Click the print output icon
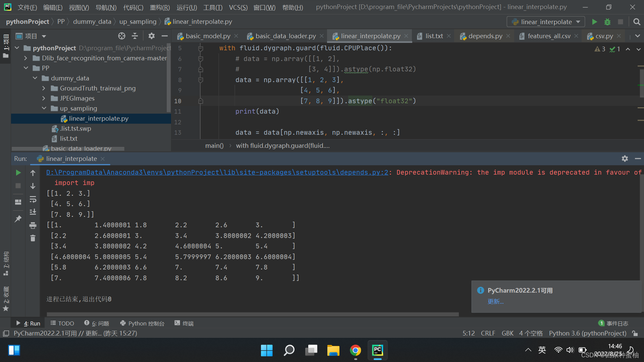 pyautogui.click(x=33, y=225)
